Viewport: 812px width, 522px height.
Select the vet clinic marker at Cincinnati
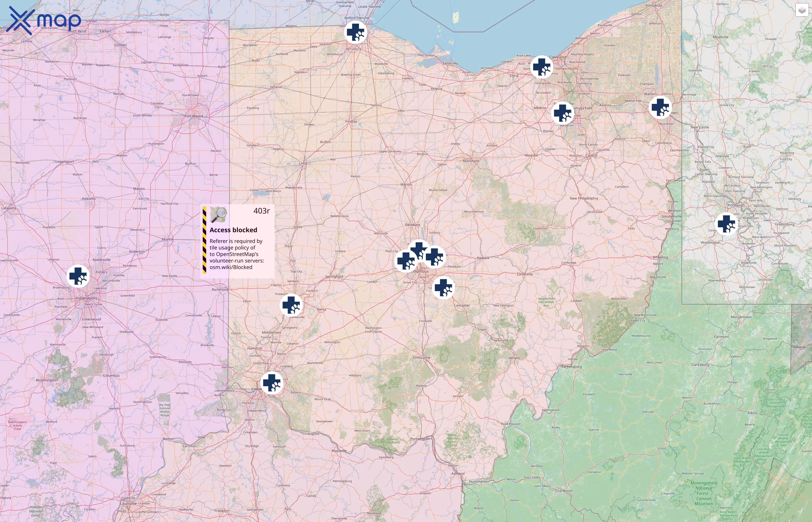272,383
